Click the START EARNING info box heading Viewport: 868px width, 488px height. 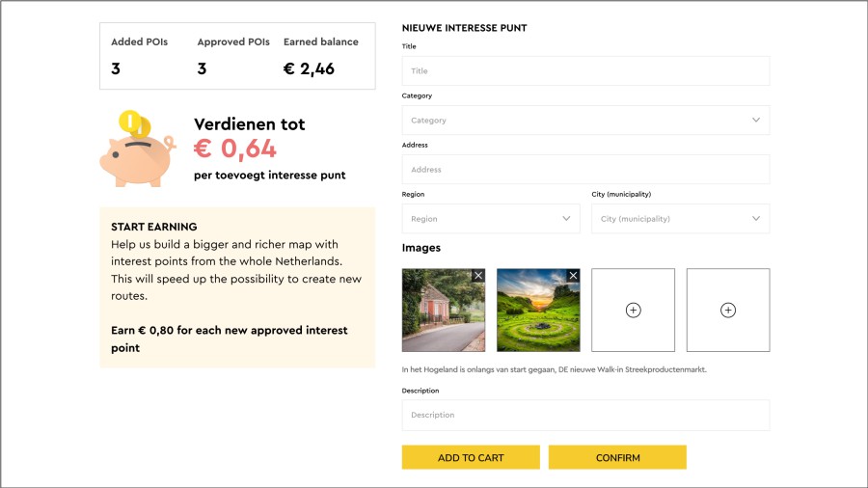[x=154, y=227]
